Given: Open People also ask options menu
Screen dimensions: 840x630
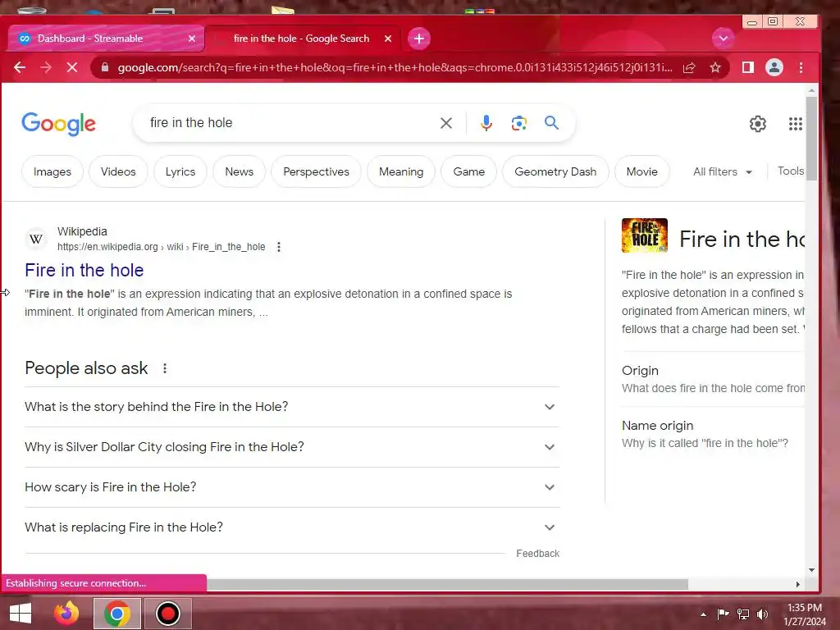Looking at the screenshot, I should (165, 368).
